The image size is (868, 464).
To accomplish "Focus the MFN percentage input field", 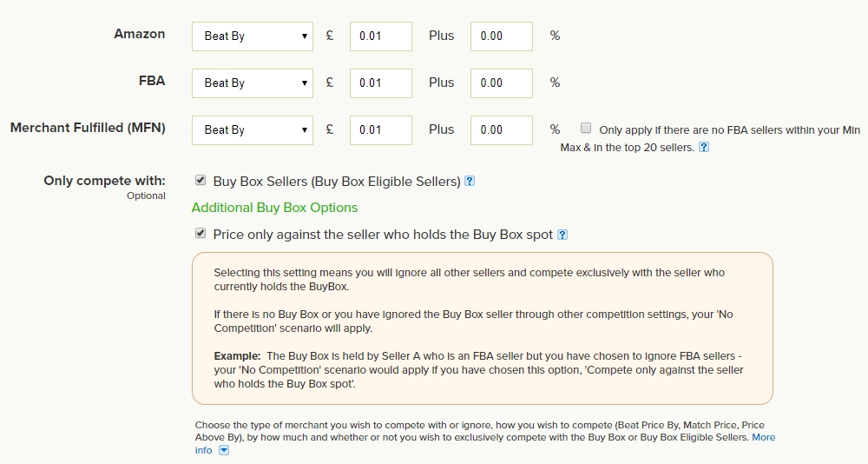I will coord(501,130).
